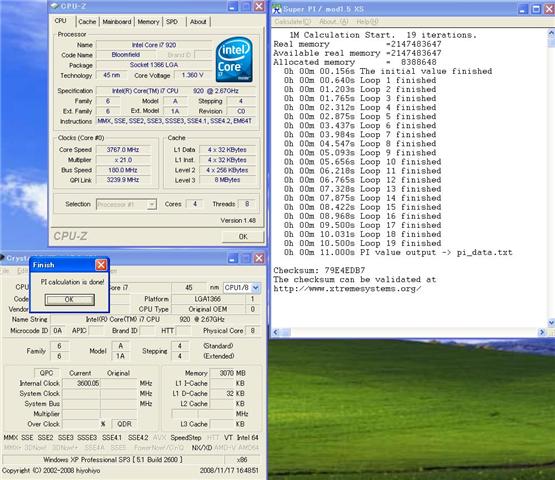The height and width of the screenshot is (480, 555).
Task: Click the CPU-Z title bar icon
Action: coord(55,6)
